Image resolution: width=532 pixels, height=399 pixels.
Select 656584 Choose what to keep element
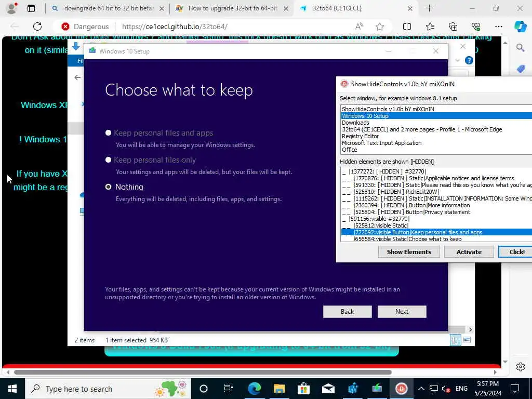point(436,239)
